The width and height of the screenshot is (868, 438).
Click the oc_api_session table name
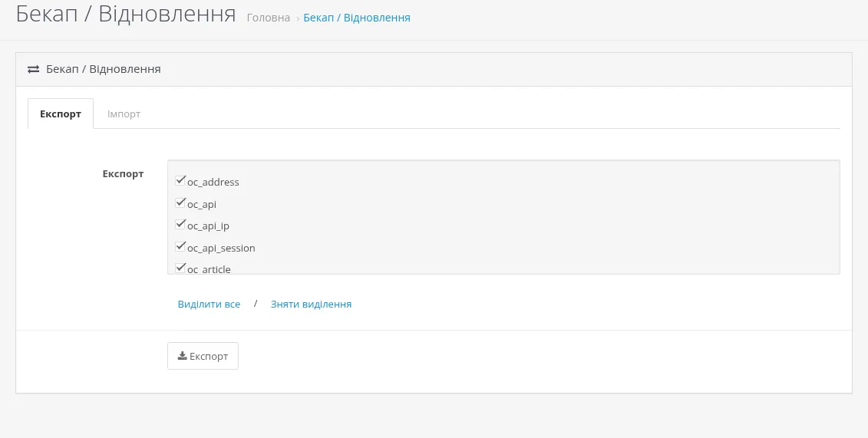point(221,248)
